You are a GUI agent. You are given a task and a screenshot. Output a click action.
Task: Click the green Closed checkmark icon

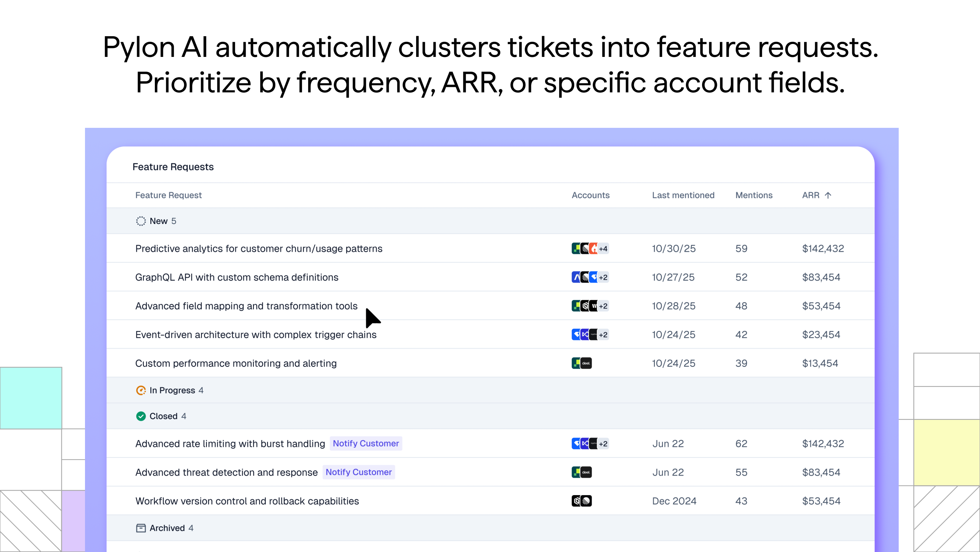pyautogui.click(x=141, y=416)
